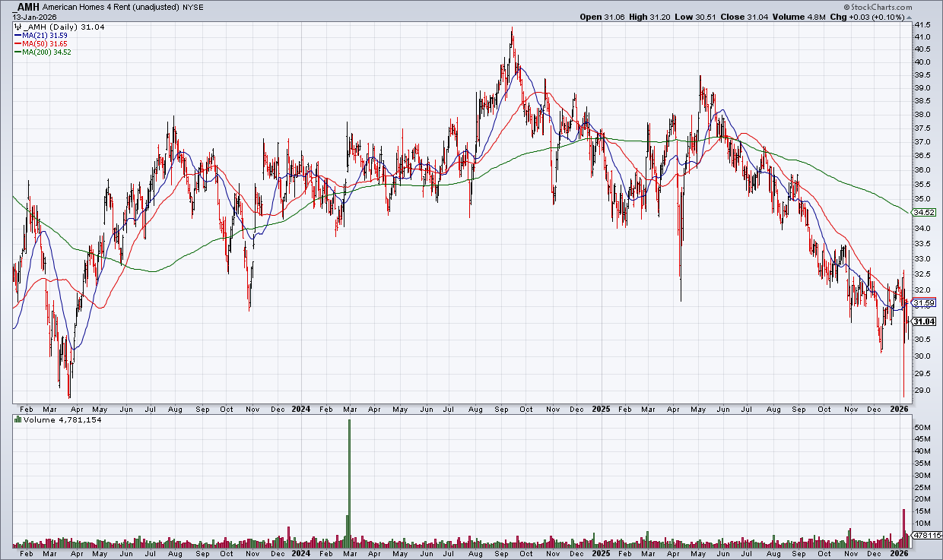
Task: Click the MA(21) blue legend line marker
Action: coord(17,34)
